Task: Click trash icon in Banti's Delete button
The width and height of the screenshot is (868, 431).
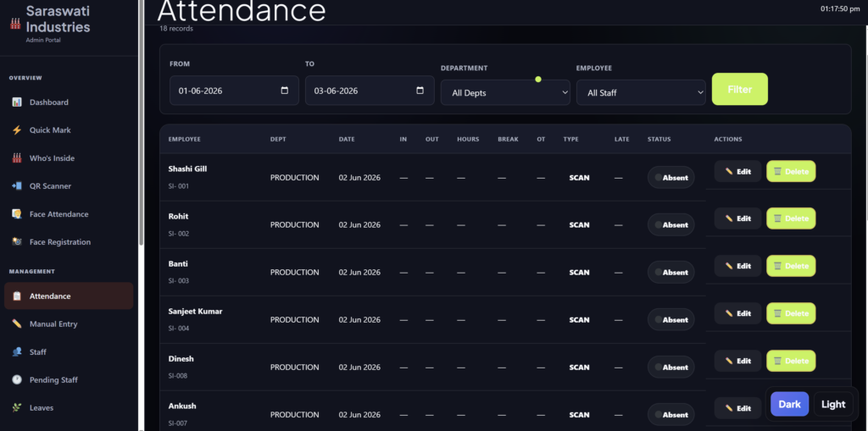Action: (777, 266)
